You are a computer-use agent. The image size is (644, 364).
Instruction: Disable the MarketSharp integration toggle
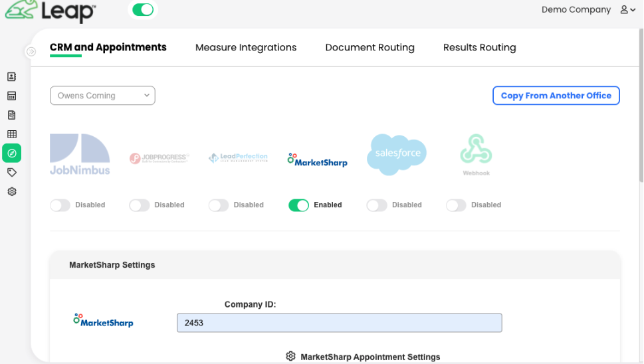(x=298, y=205)
